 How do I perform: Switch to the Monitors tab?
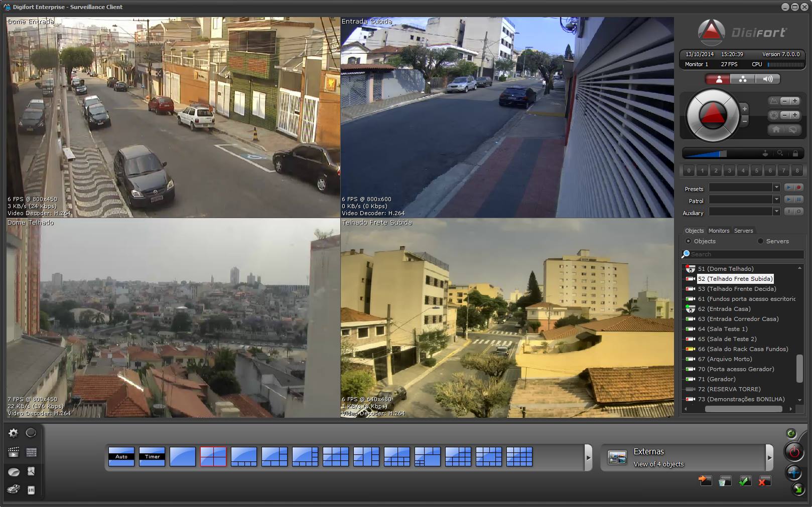tap(719, 231)
